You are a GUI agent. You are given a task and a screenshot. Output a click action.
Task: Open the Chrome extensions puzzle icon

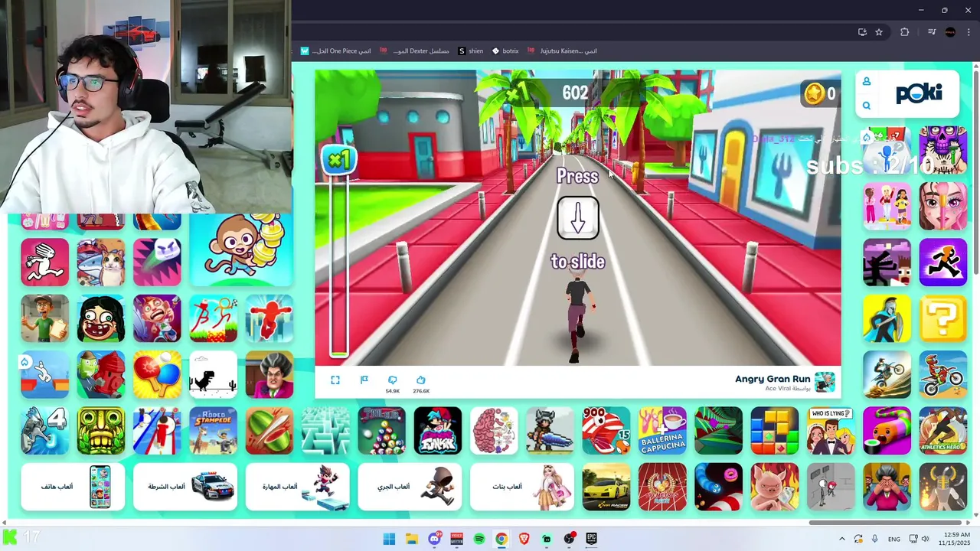[x=905, y=32]
